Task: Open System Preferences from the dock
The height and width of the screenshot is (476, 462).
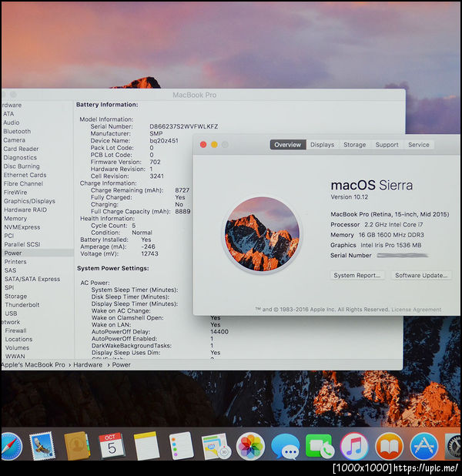Action: coord(454,446)
